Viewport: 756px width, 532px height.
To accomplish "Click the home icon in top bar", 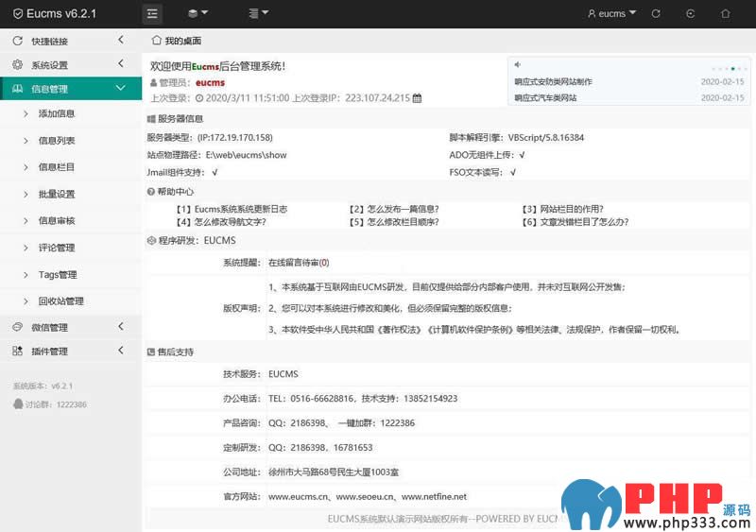I will (725, 13).
